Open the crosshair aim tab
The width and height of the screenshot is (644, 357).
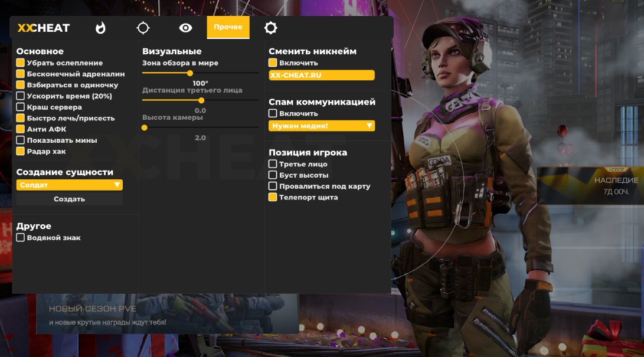(143, 28)
